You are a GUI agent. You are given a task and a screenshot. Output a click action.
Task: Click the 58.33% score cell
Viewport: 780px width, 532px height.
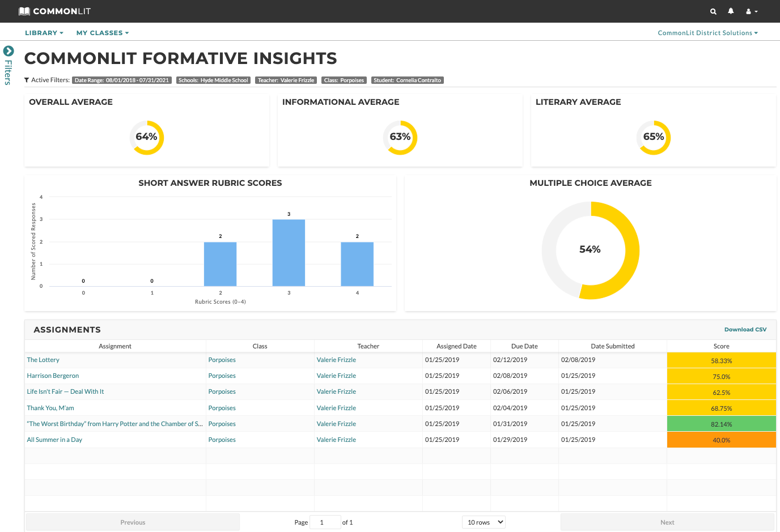pyautogui.click(x=722, y=360)
